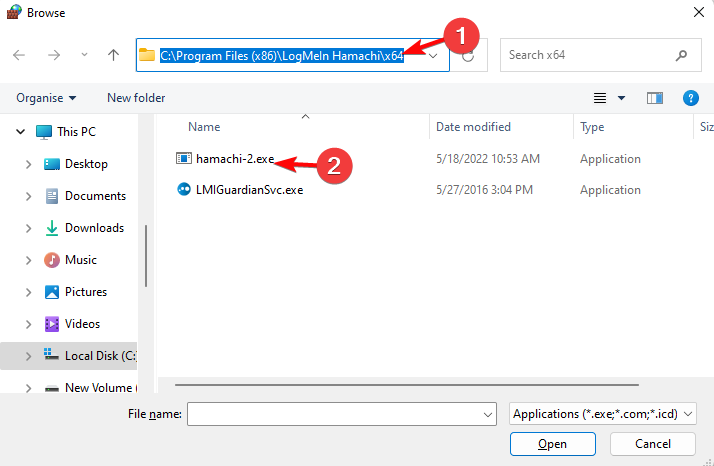Image resolution: width=714 pixels, height=466 pixels.
Task: Expand the Local Disk (C:) node
Action: coord(28,356)
